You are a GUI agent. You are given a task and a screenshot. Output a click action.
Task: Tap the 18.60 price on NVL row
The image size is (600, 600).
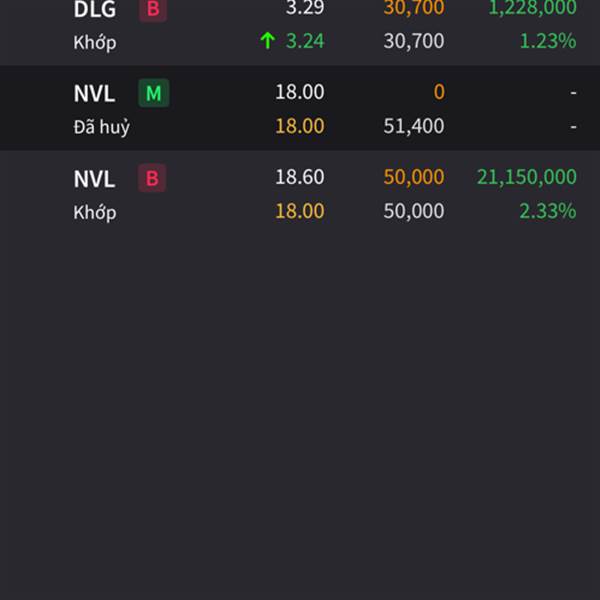(300, 177)
